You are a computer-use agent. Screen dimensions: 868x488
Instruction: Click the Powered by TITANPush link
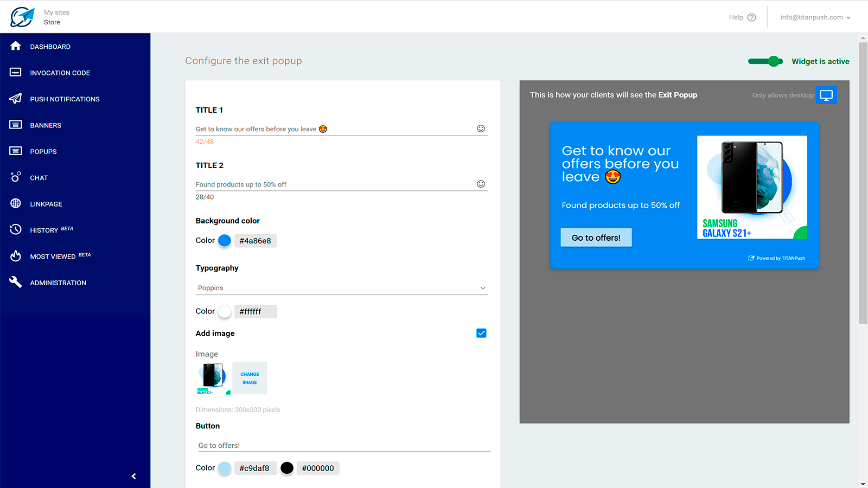click(x=776, y=258)
